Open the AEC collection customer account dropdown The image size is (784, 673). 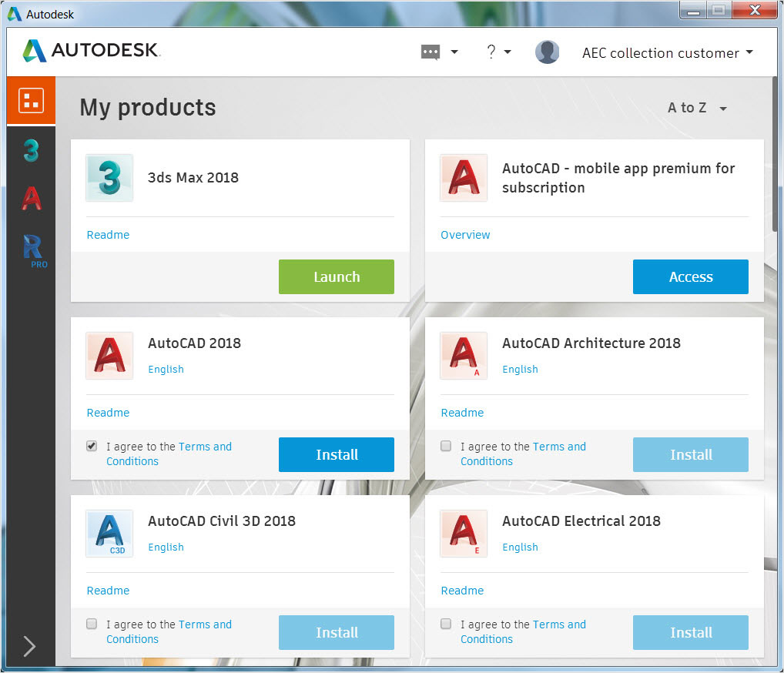point(668,52)
